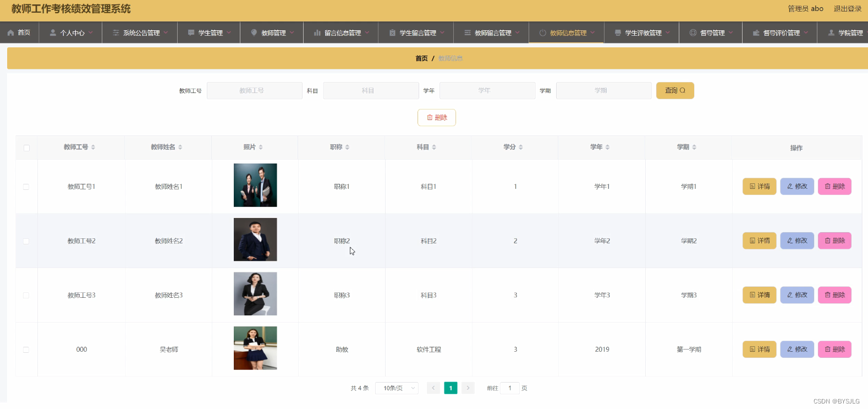Open the 10条/页 page size dropdown
The height and width of the screenshot is (409, 868).
397,388
